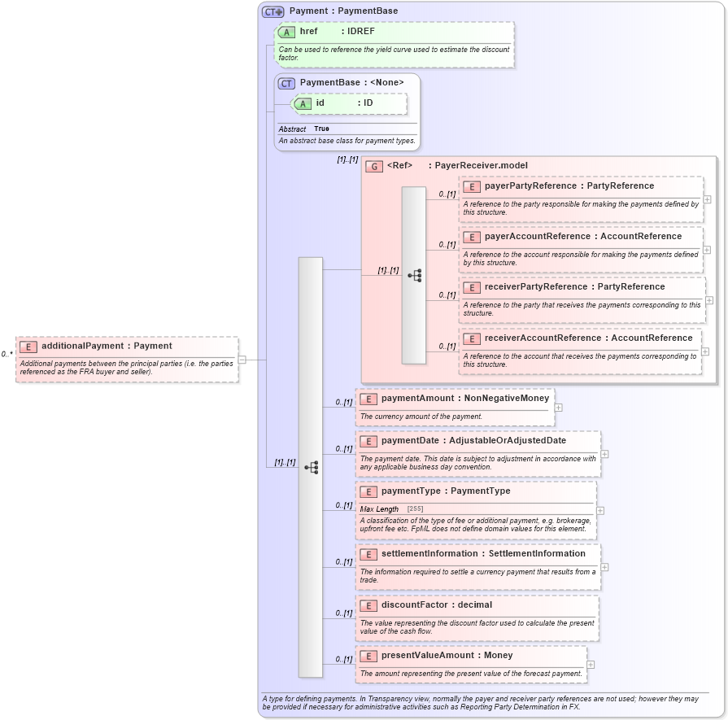Click the E icon of presentValueAmount
Image resolution: width=728 pixels, height=720 pixels.
[368, 657]
